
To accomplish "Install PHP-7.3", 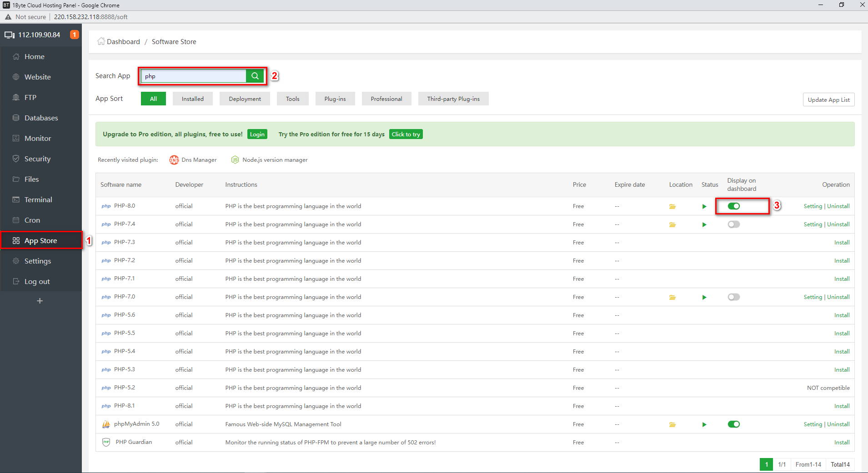I will pyautogui.click(x=842, y=243).
